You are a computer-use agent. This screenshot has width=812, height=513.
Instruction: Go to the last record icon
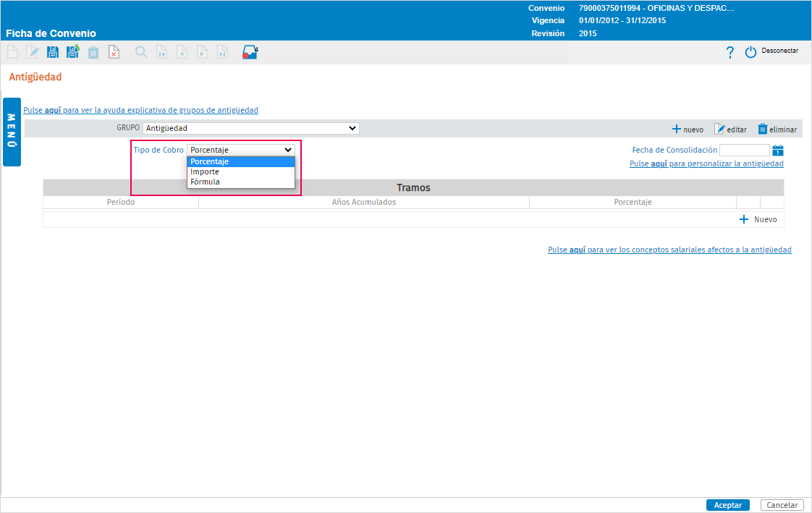(x=222, y=52)
